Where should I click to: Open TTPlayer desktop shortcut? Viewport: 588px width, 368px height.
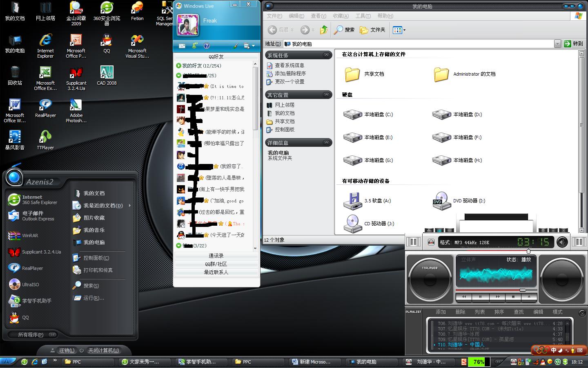tap(45, 140)
